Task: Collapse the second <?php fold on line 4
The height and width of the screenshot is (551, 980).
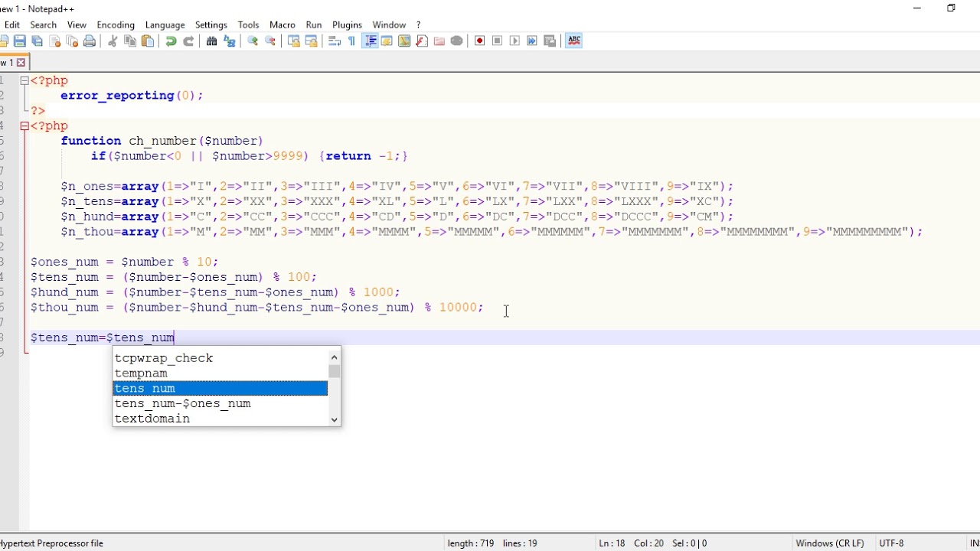Action: [x=24, y=126]
